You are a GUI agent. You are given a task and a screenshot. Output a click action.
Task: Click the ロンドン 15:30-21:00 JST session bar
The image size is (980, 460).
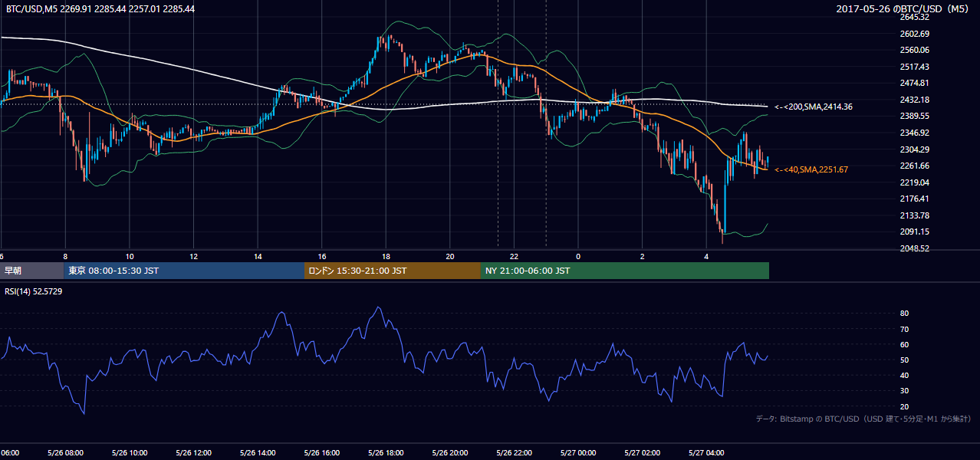point(393,271)
